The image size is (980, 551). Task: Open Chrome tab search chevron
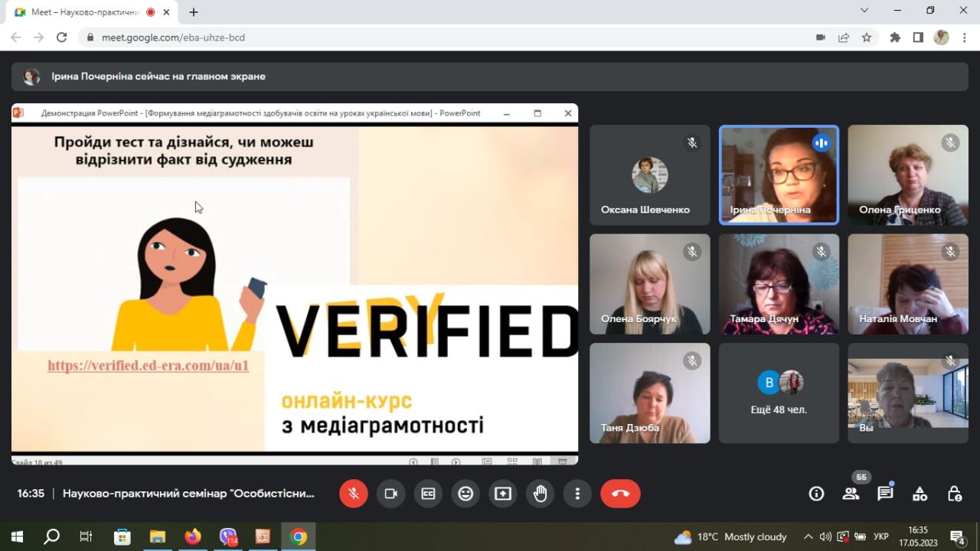(864, 11)
